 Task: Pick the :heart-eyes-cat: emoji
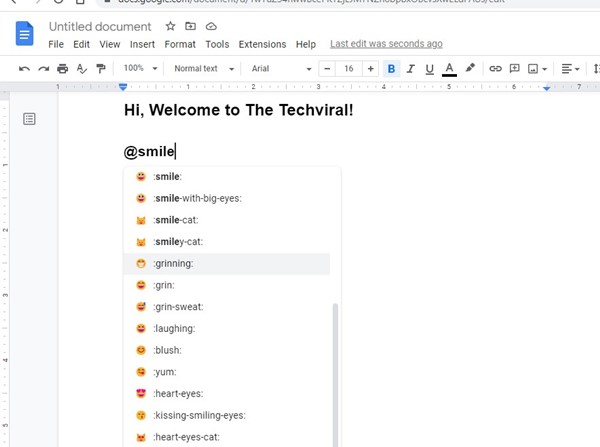tap(227, 437)
